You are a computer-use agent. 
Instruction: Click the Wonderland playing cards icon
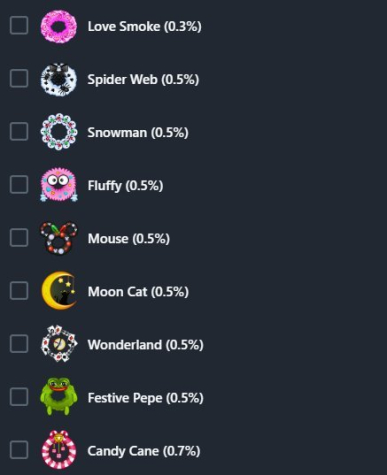(59, 344)
